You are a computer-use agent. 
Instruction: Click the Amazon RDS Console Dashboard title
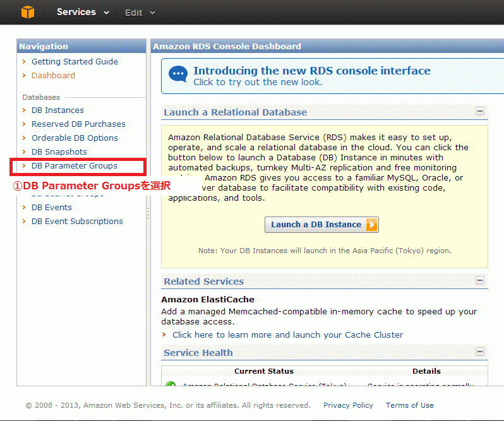click(x=227, y=46)
